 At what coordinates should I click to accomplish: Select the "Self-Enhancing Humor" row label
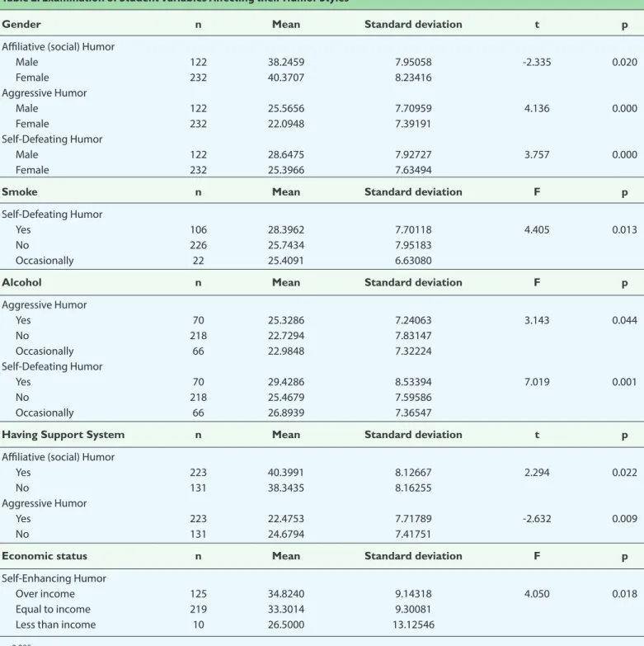(54, 578)
